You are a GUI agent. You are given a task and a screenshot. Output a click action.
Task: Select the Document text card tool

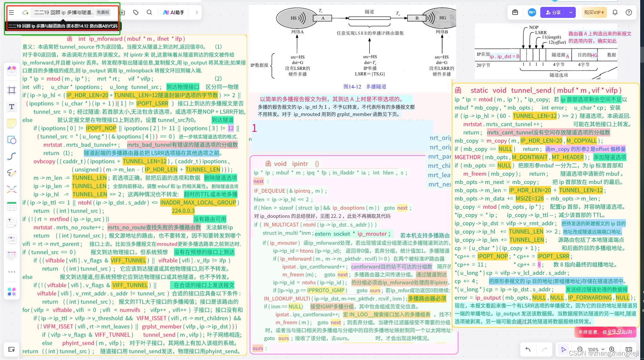tap(12, 222)
